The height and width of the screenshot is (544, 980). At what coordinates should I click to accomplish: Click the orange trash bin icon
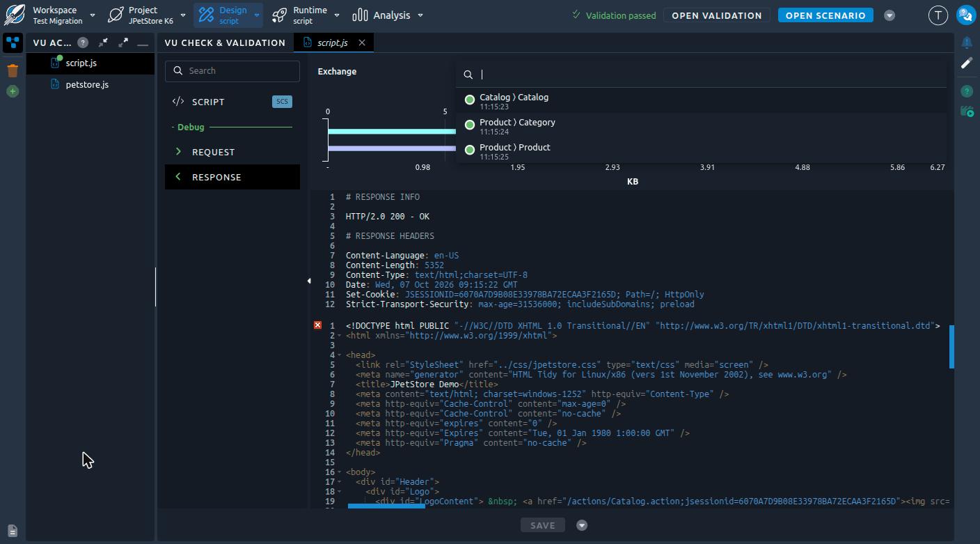[13, 70]
